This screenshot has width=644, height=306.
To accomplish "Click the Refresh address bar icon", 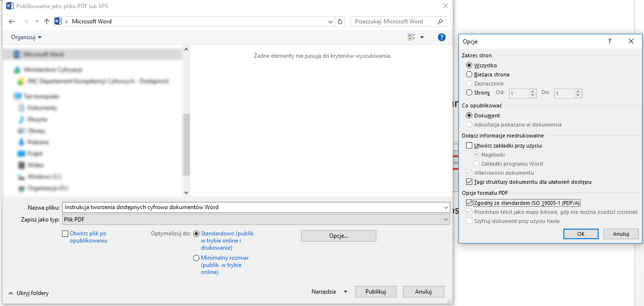I will pos(340,21).
